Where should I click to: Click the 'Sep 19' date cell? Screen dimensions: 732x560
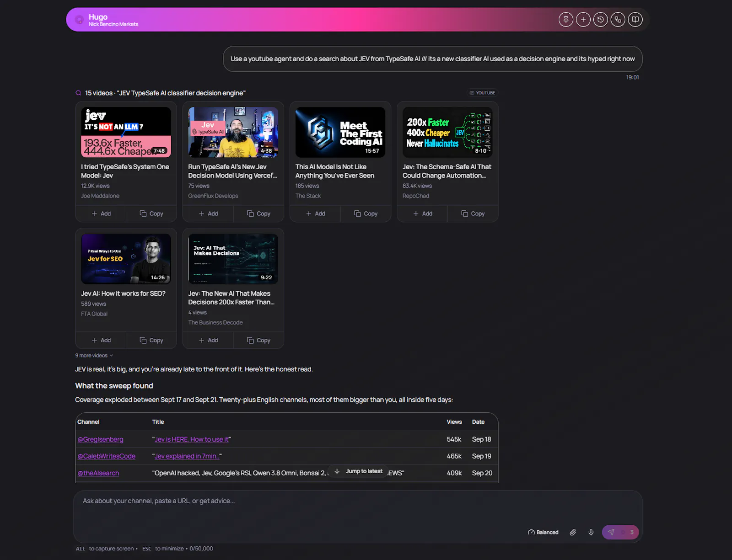point(482,456)
